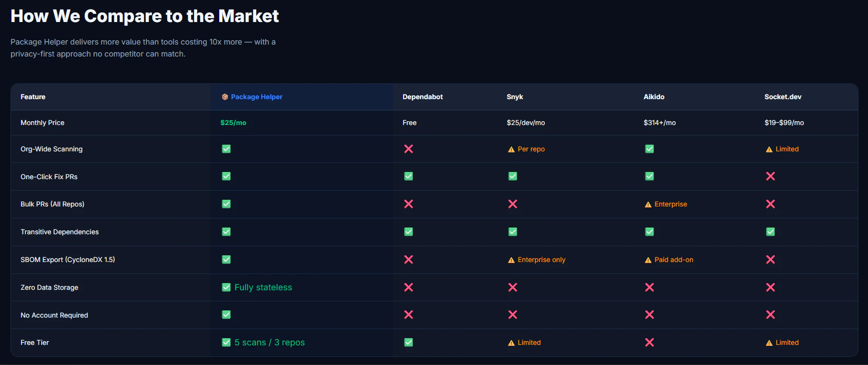Screen dimensions: 868x365
Task: Click the Package Helper box icon in header
Action: click(225, 97)
